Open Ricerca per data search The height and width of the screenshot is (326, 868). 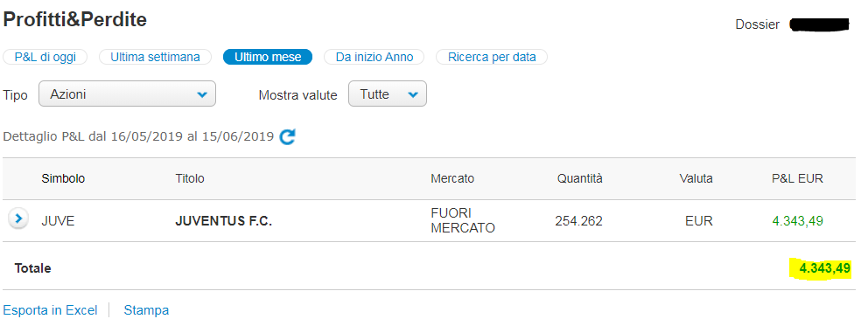point(492,57)
